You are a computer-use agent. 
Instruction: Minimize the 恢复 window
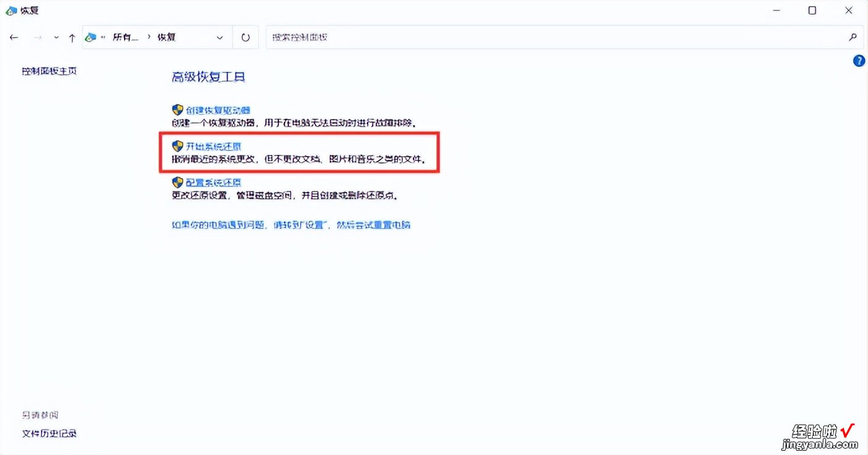[776, 11]
